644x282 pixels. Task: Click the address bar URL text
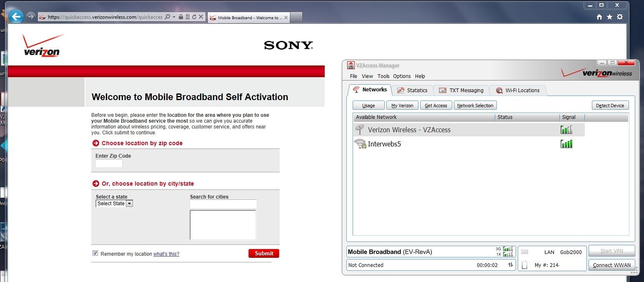tap(105, 17)
